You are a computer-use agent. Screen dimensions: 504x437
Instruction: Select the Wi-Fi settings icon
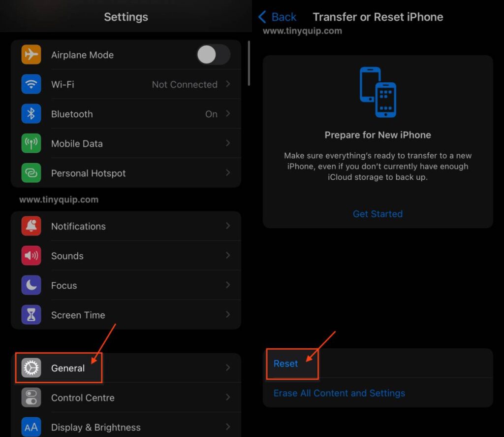(31, 84)
